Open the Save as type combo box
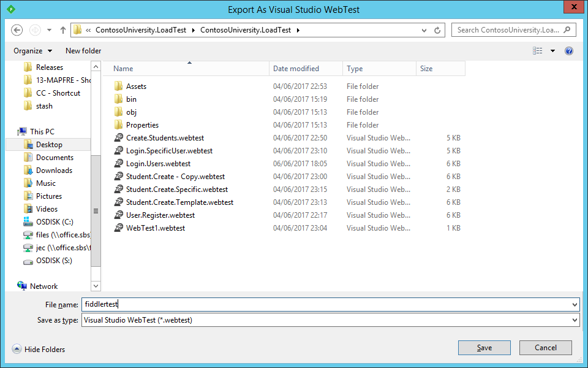Image resolution: width=588 pixels, height=368 pixels. pos(330,320)
